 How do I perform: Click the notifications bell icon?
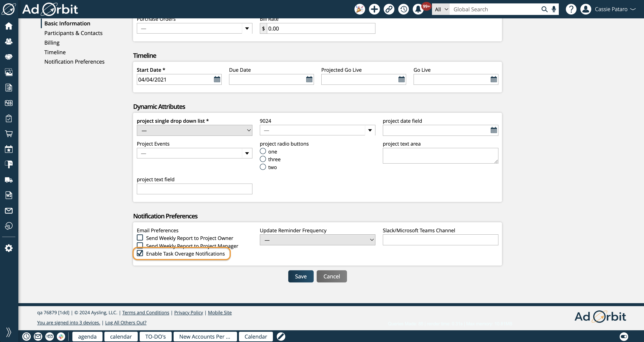pyautogui.click(x=418, y=9)
